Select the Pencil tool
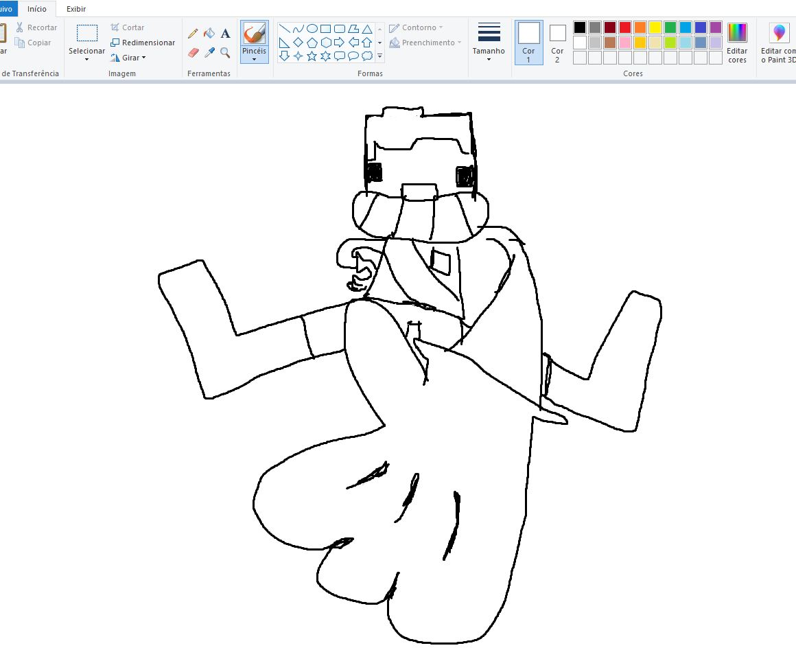796x672 pixels. pos(193,34)
